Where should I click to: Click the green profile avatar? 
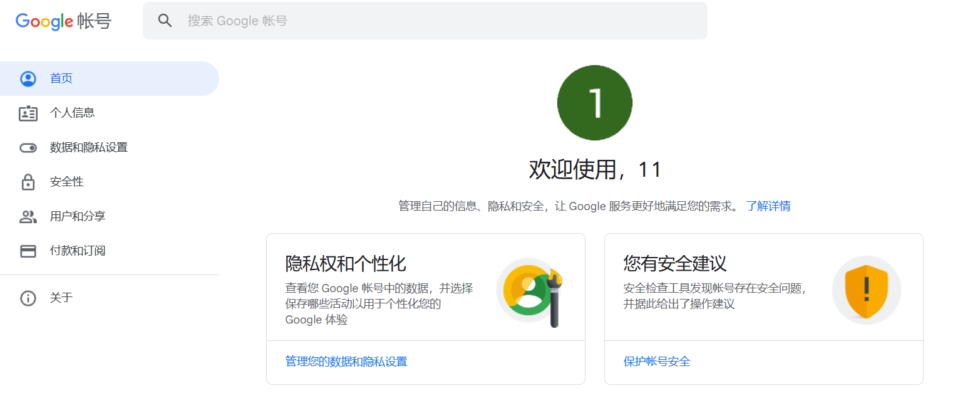point(595,103)
